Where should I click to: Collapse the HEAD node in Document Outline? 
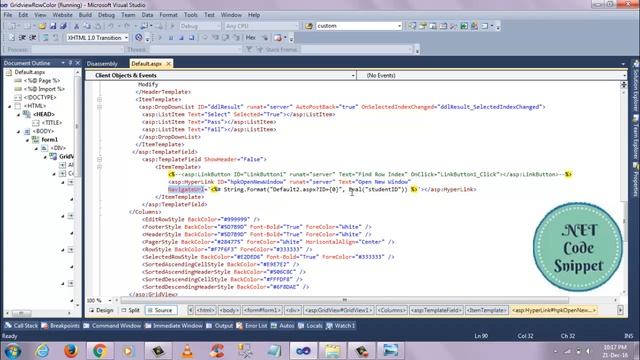pyautogui.click(x=18, y=115)
